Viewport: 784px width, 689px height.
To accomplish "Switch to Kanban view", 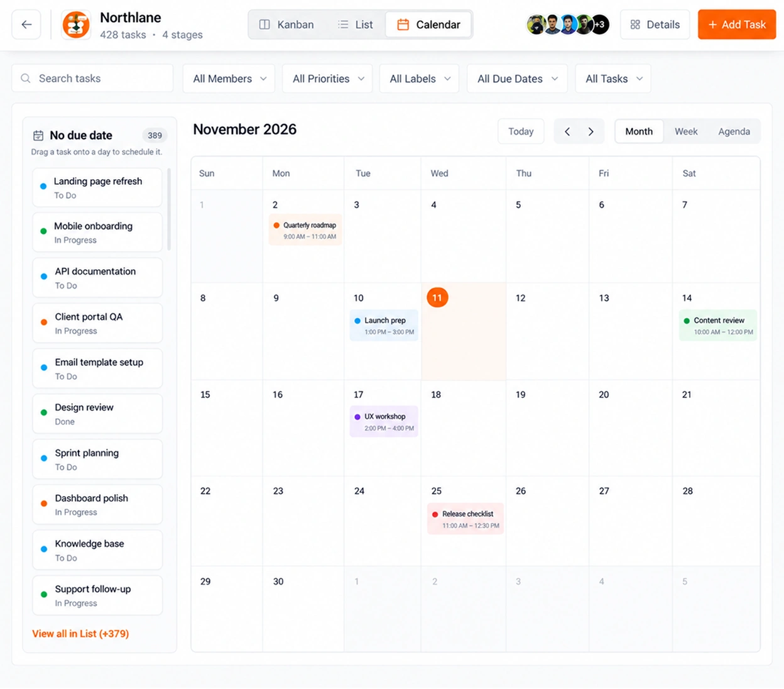I will 286,25.
